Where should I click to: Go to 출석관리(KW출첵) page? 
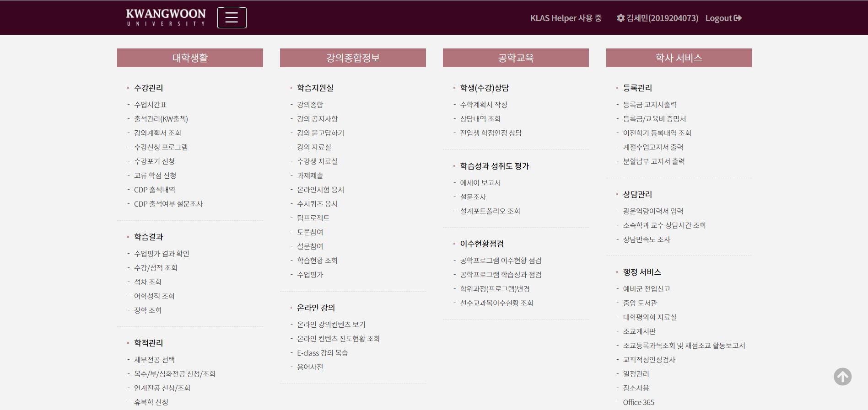[161, 119]
